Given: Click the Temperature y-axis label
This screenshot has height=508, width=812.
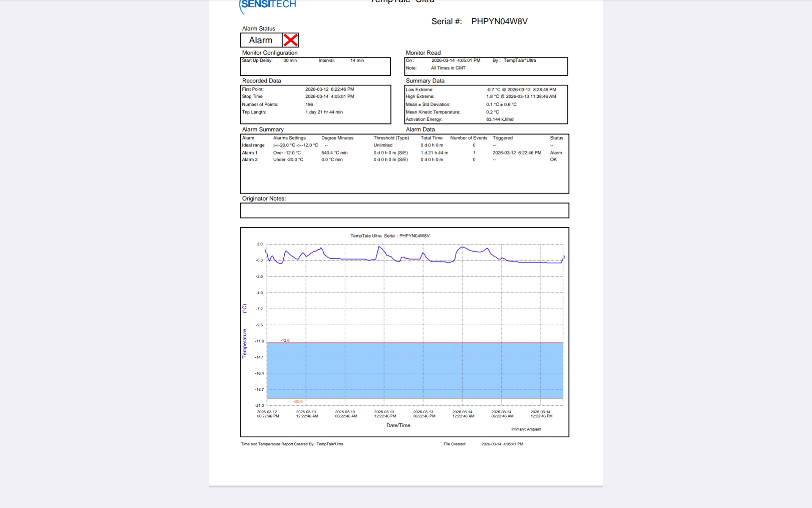Looking at the screenshot, I should (x=244, y=343).
